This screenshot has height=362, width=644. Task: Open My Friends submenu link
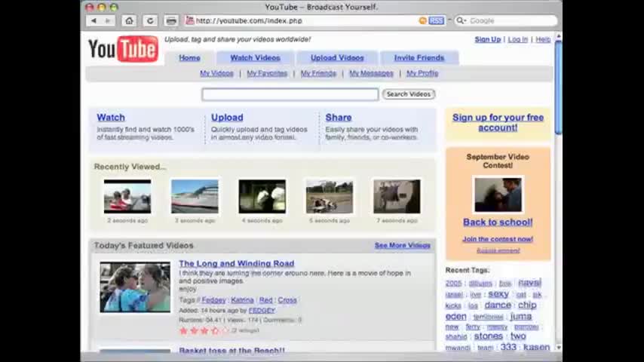pos(318,73)
